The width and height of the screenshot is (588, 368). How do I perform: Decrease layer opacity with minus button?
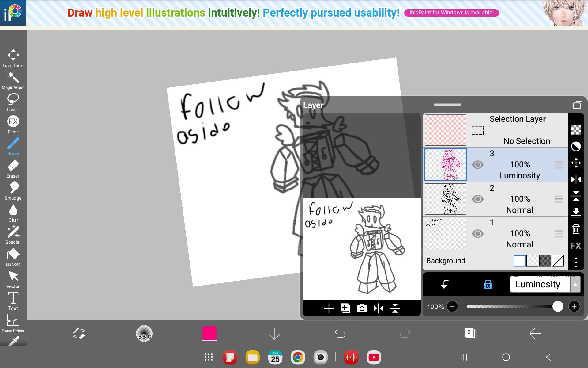click(x=452, y=306)
